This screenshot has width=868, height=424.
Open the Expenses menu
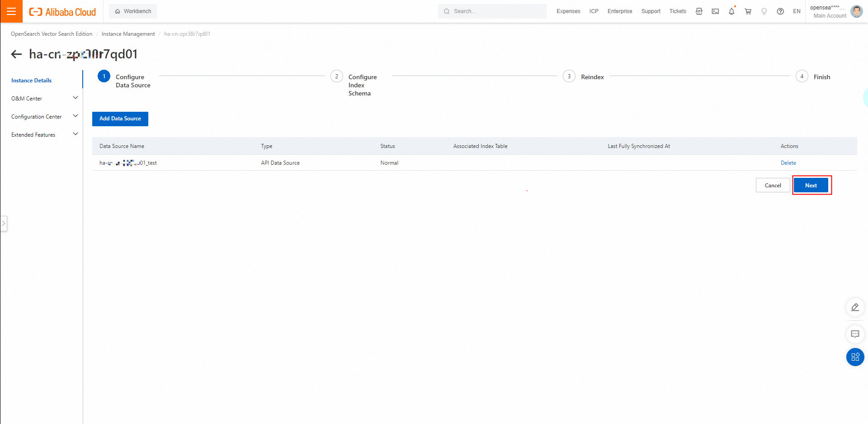tap(568, 11)
